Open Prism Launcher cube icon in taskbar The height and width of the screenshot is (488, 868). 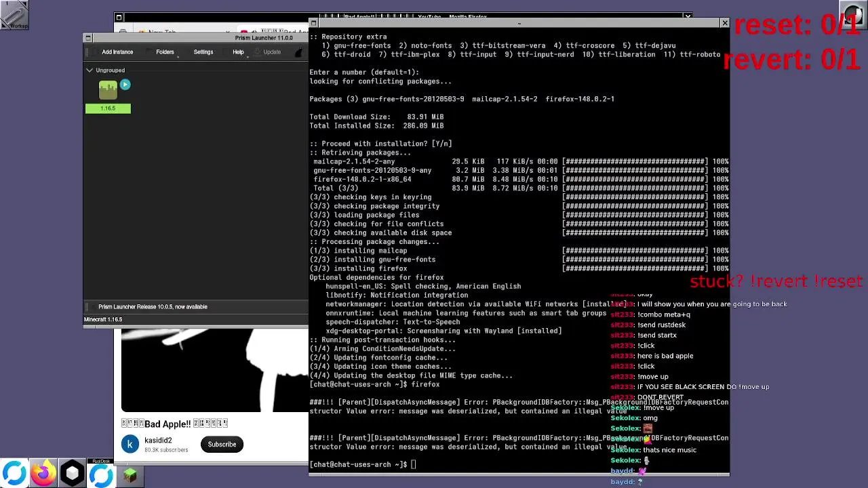[x=73, y=474]
